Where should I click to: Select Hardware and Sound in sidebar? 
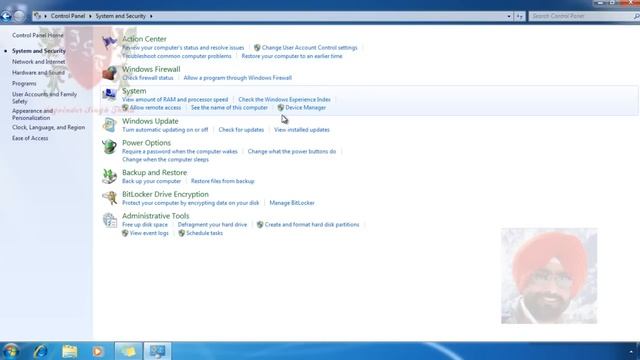click(38, 73)
